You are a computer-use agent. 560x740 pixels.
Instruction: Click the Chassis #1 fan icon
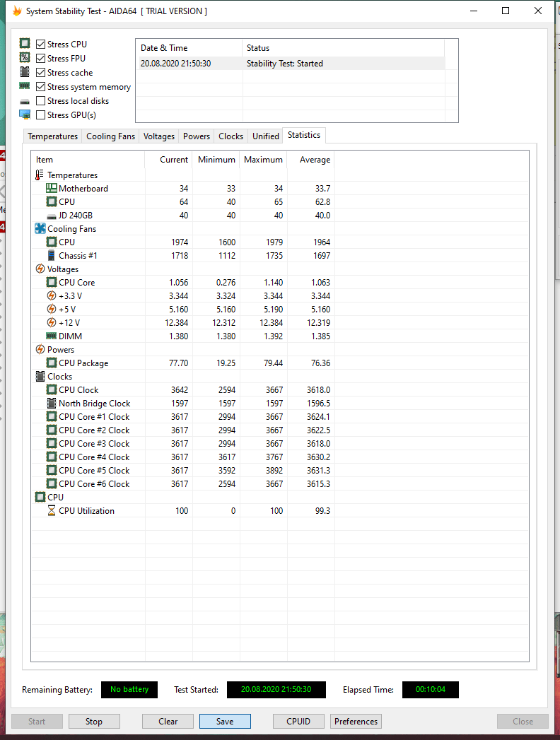pos(52,255)
